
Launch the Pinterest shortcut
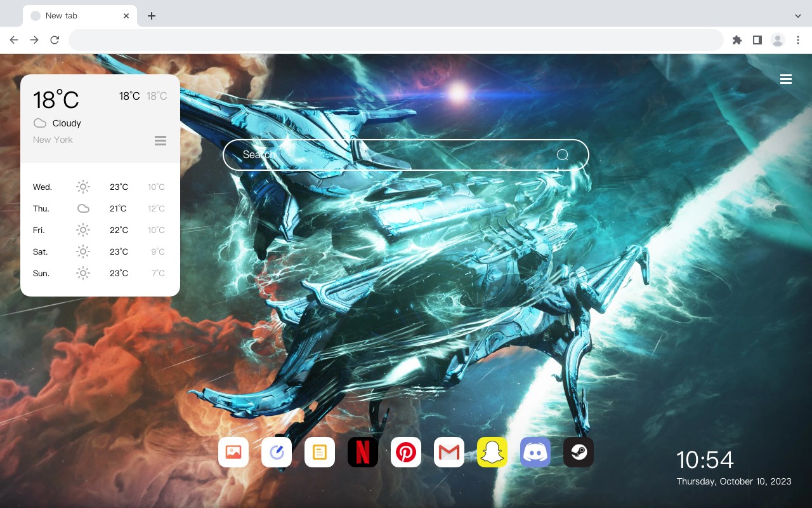click(x=406, y=452)
